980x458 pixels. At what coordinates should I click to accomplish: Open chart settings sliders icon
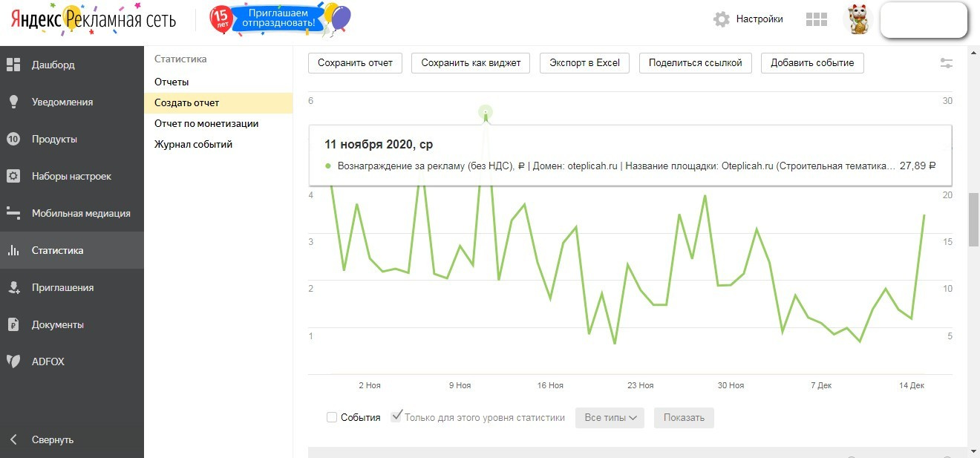point(947,64)
